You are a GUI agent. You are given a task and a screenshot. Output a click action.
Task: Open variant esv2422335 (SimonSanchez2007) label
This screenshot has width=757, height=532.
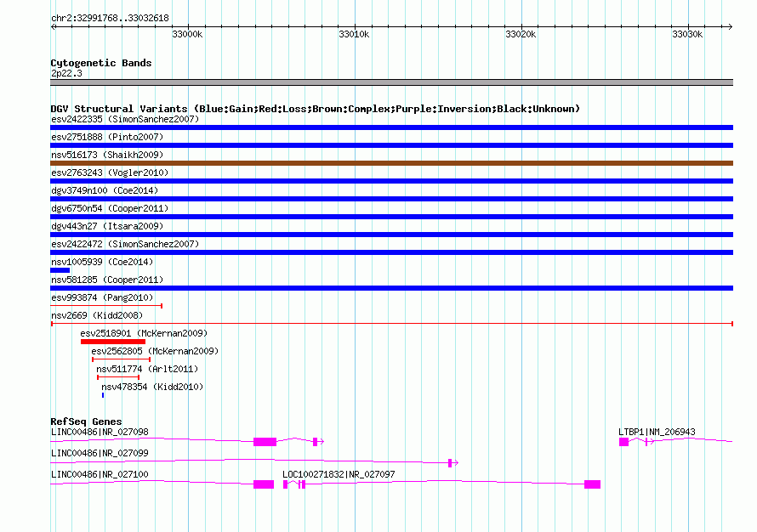[125, 119]
